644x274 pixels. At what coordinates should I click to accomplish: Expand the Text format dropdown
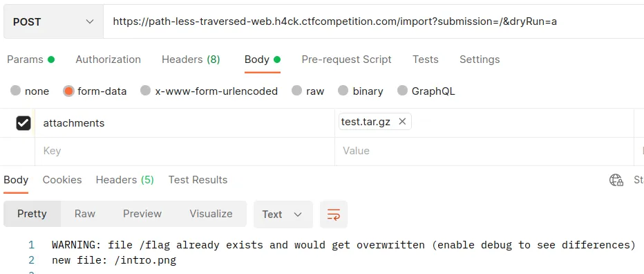pyautogui.click(x=283, y=214)
